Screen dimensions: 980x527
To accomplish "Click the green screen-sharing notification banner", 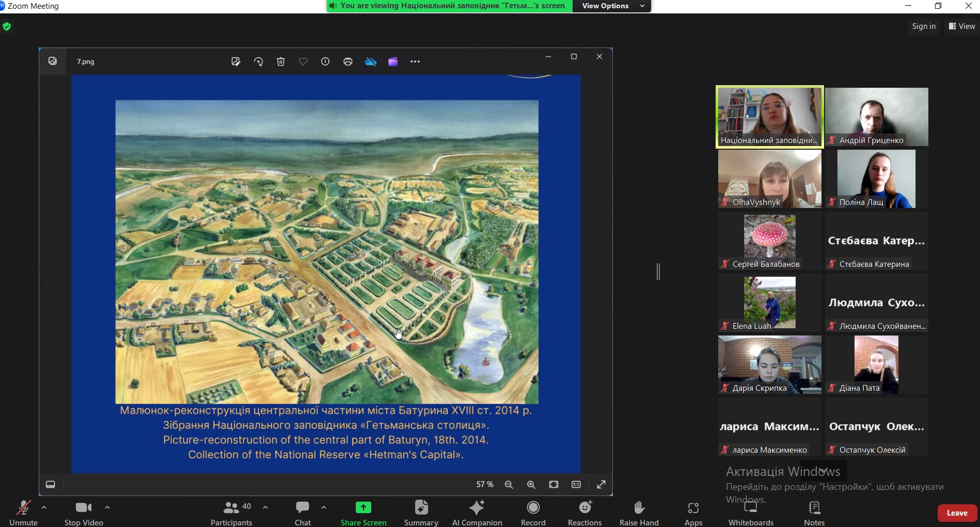I will coord(450,6).
